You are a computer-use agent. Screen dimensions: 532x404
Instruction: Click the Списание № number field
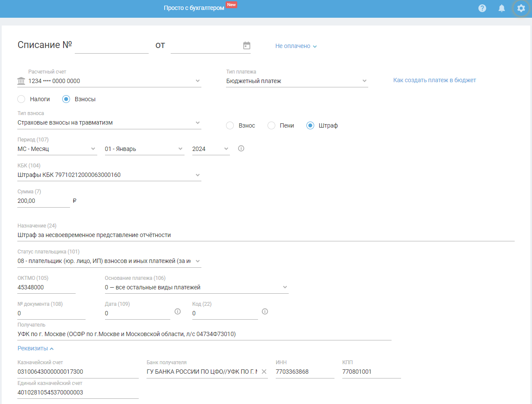111,46
